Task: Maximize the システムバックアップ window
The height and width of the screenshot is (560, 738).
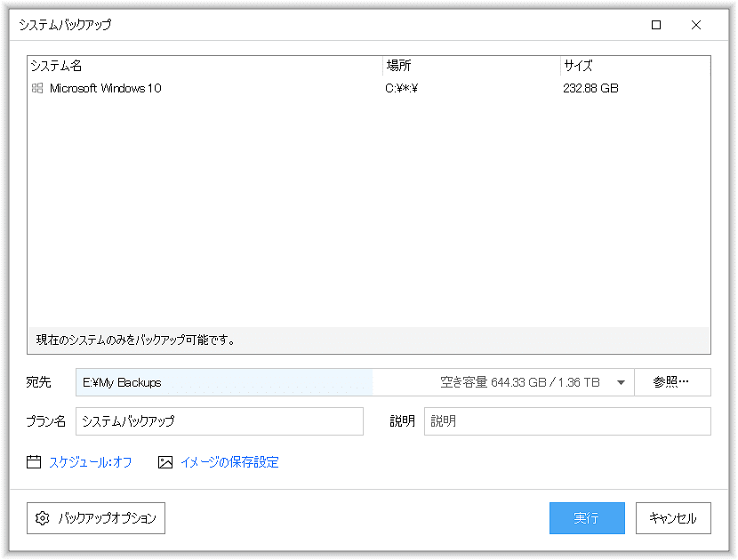Action: [656, 25]
